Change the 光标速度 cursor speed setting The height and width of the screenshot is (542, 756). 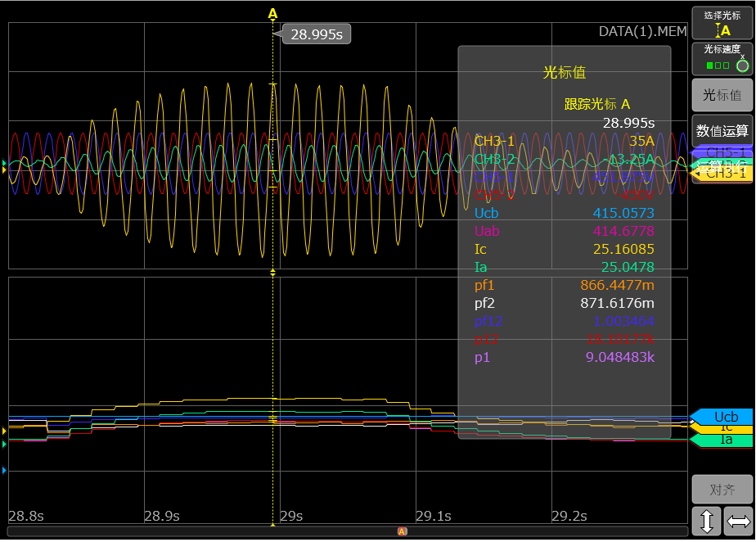pos(722,59)
